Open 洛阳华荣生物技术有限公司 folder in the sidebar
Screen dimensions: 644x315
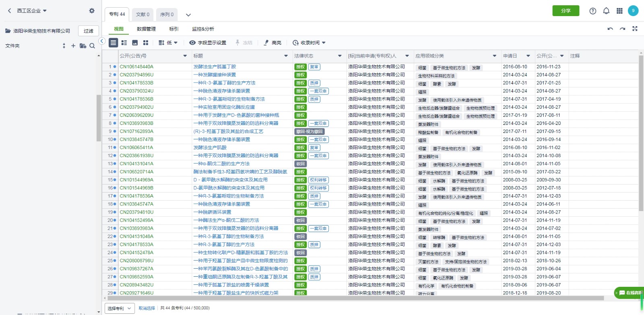pyautogui.click(x=37, y=31)
